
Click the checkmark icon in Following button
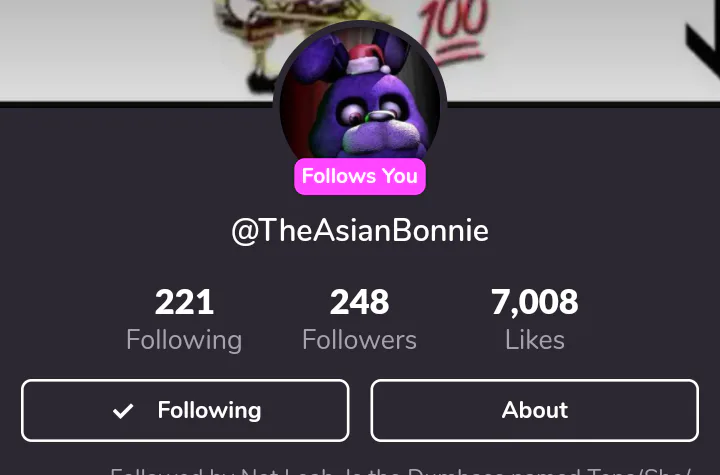click(123, 411)
